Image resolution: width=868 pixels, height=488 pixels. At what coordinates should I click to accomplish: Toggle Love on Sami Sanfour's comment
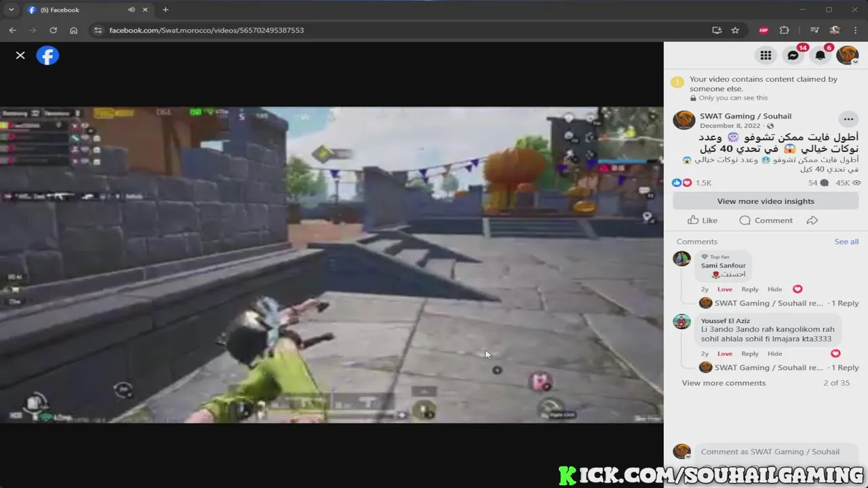[x=725, y=289]
